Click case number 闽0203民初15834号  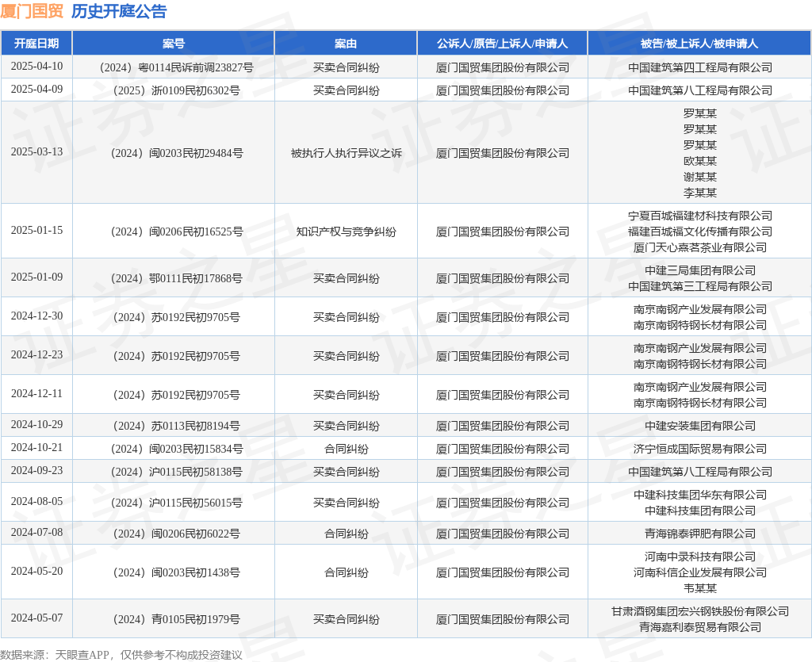[x=176, y=449]
